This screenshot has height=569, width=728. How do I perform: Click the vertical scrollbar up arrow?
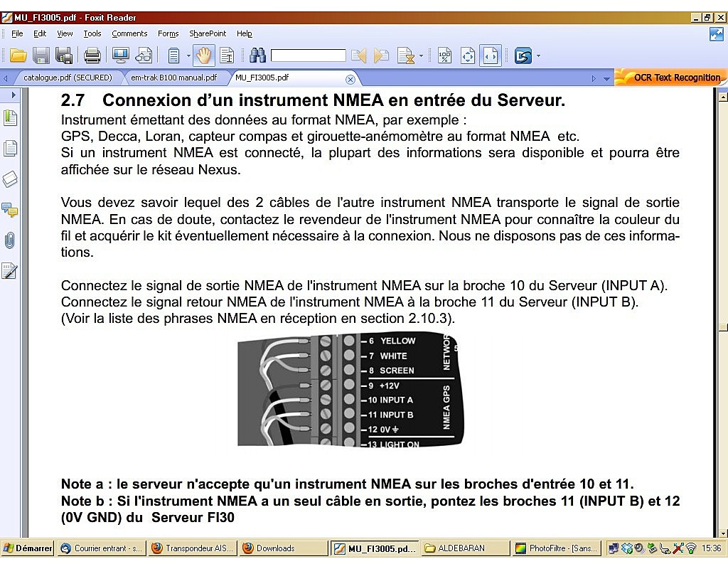pos(723,97)
